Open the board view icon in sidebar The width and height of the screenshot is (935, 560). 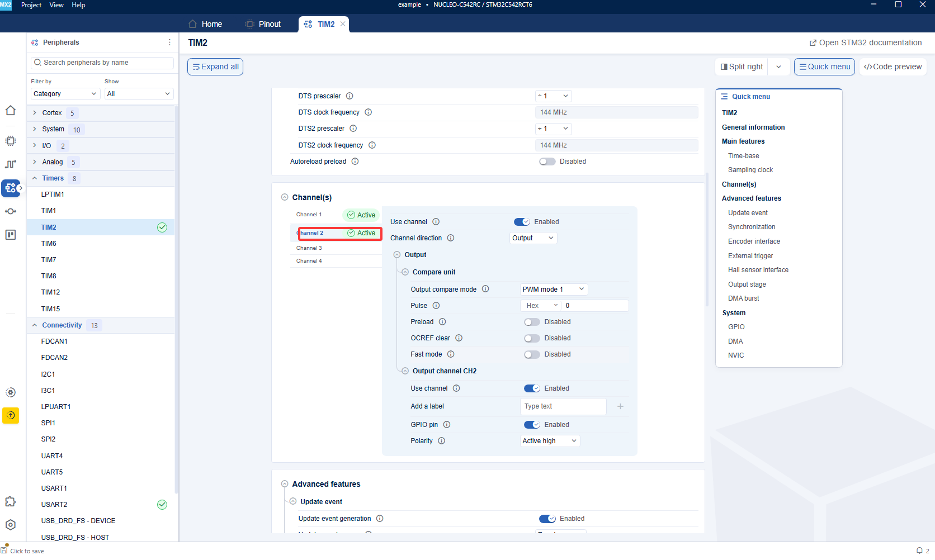point(11,235)
